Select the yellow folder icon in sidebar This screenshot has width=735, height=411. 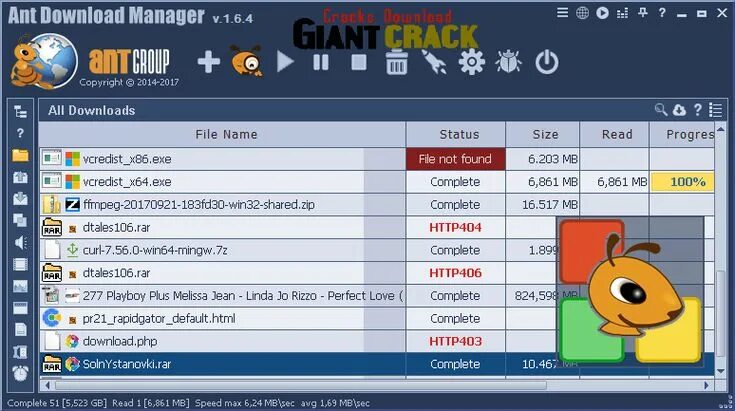(20, 155)
